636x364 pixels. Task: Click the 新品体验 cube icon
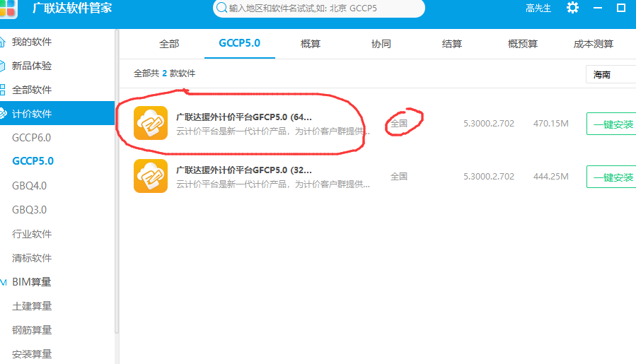click(2, 66)
